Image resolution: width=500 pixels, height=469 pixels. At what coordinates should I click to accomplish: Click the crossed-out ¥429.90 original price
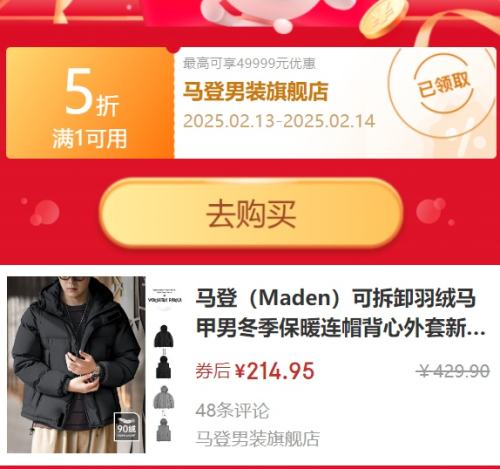454,371
